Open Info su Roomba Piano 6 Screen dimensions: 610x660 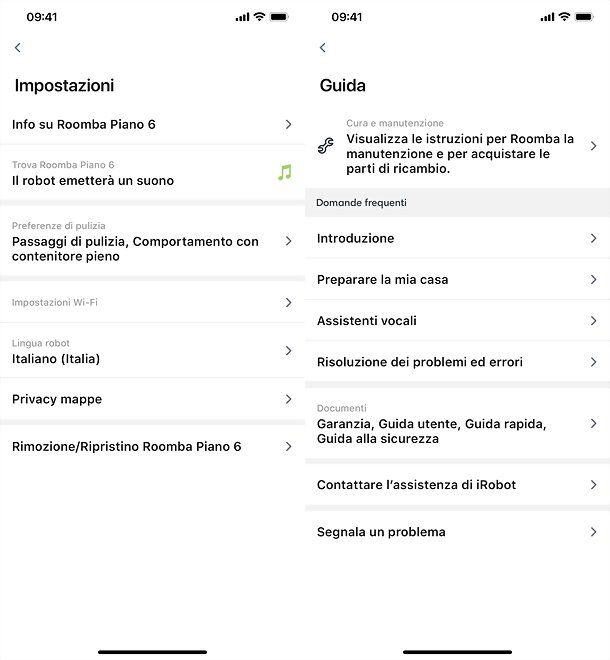[150, 124]
